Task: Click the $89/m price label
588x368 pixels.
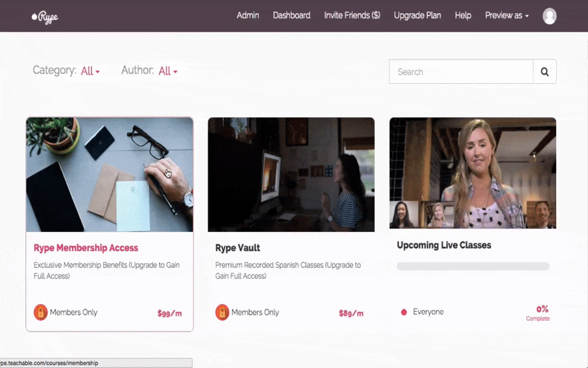Action: pyautogui.click(x=351, y=313)
